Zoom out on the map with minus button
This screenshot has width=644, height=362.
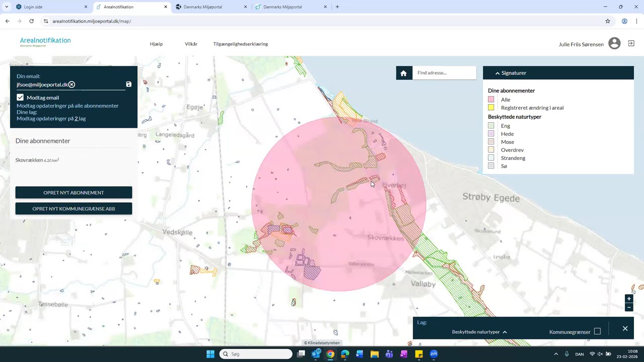pos(629,307)
